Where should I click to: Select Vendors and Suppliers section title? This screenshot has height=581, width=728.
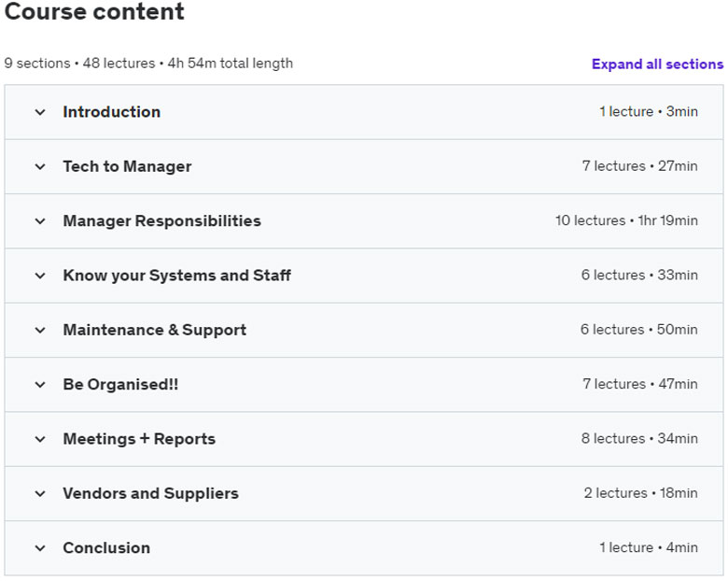tap(151, 493)
